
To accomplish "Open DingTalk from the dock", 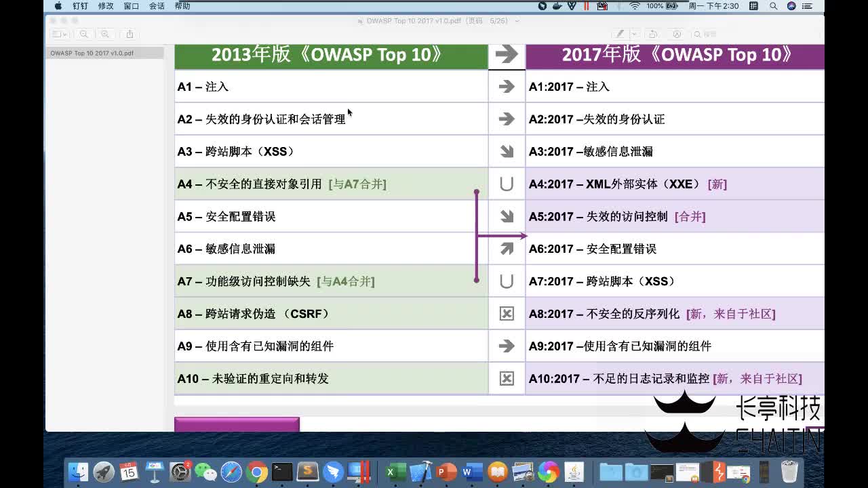I will tap(333, 472).
